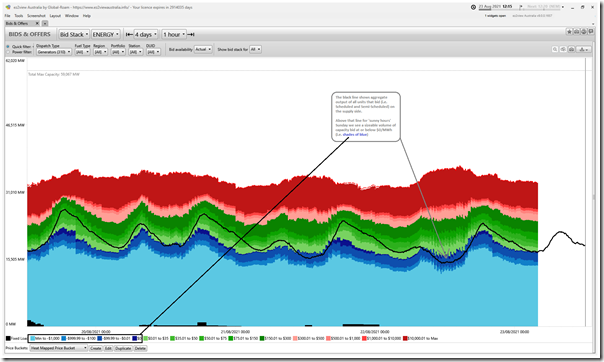The height and width of the screenshot is (362, 604).
Task: Click the Duplicate price bucket button
Action: (123, 348)
